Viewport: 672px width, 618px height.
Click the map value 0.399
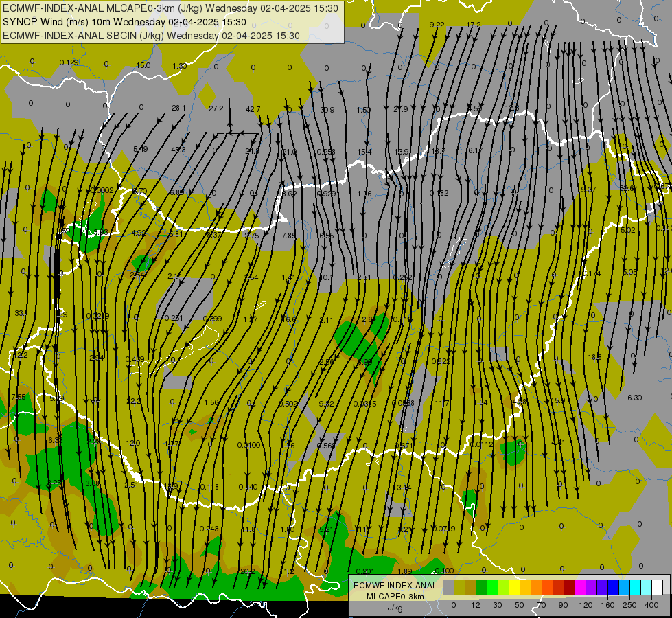click(213, 319)
